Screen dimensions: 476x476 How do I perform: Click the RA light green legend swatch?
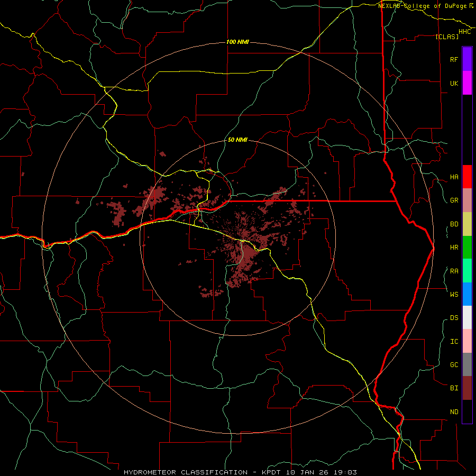click(467, 271)
